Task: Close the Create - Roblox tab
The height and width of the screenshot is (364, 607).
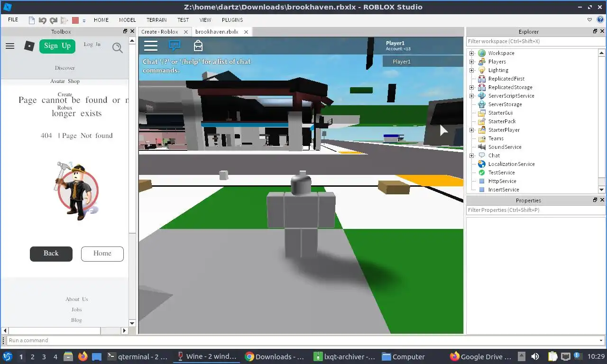Action: 186,32
